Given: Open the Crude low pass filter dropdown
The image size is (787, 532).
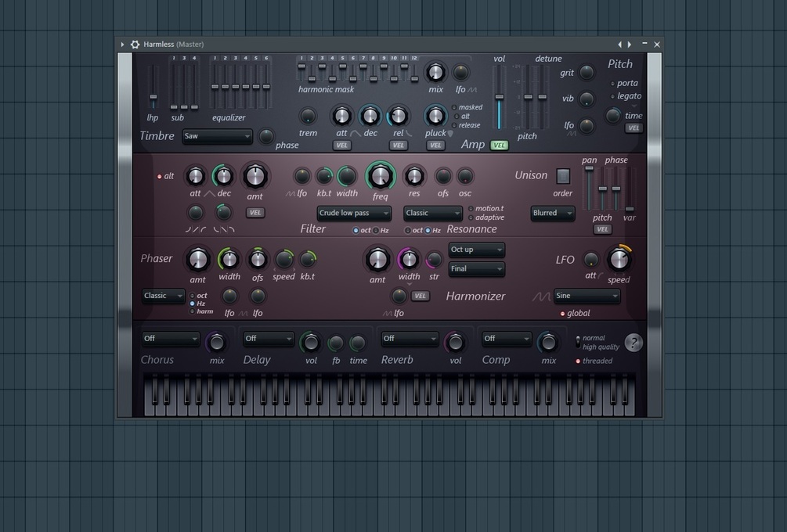Looking at the screenshot, I should click(354, 213).
